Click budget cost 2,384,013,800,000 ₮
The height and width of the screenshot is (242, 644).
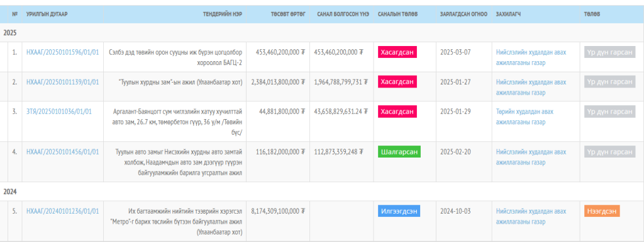[x=279, y=82]
